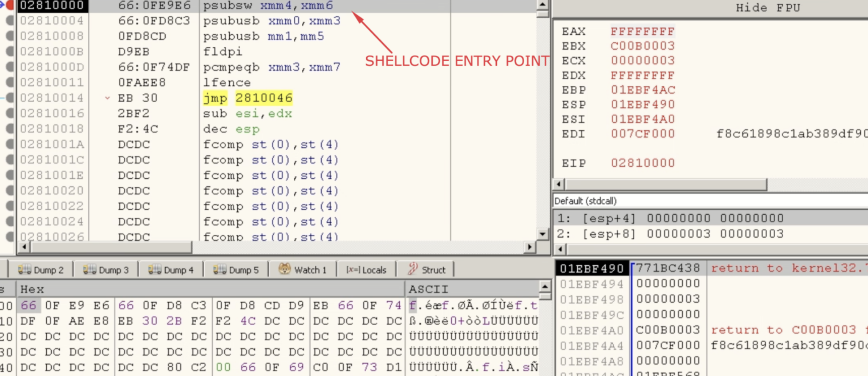Click the disassembly scroll-down arrow
The height and width of the screenshot is (376, 868).
tap(542, 233)
